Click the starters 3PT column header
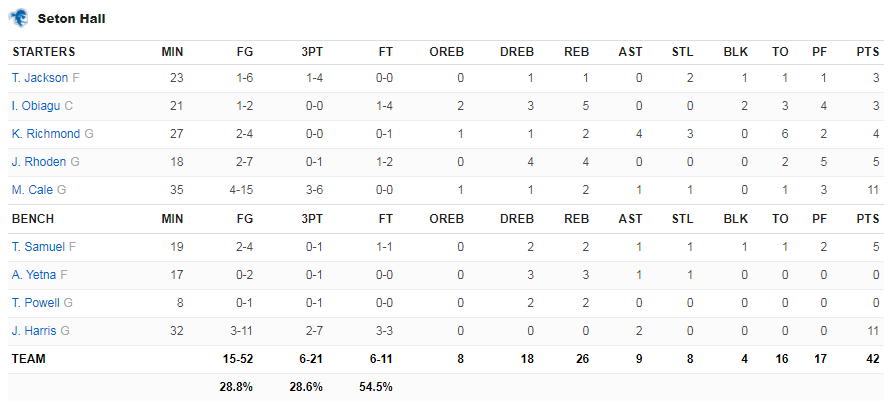The image size is (893, 403). (312, 52)
